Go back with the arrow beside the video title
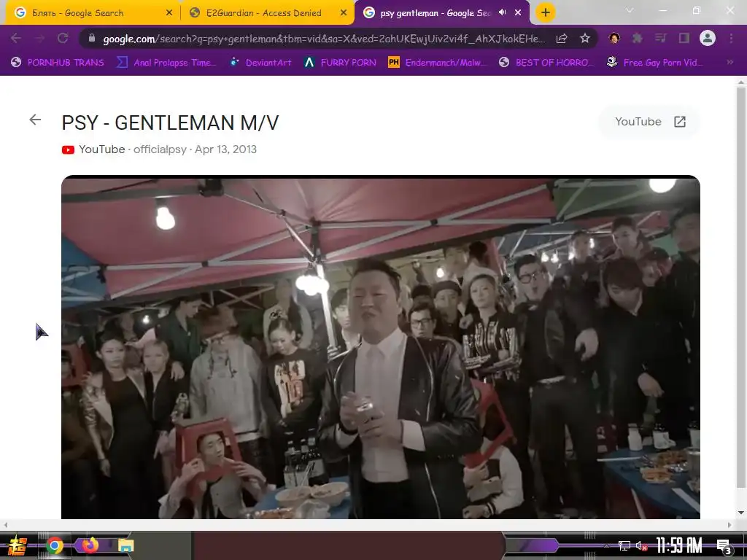This screenshot has height=560, width=747. pyautogui.click(x=35, y=120)
